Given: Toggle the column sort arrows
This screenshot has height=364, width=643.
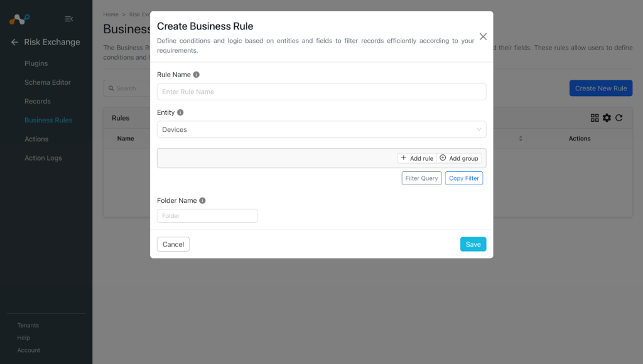Looking at the screenshot, I should click(521, 139).
